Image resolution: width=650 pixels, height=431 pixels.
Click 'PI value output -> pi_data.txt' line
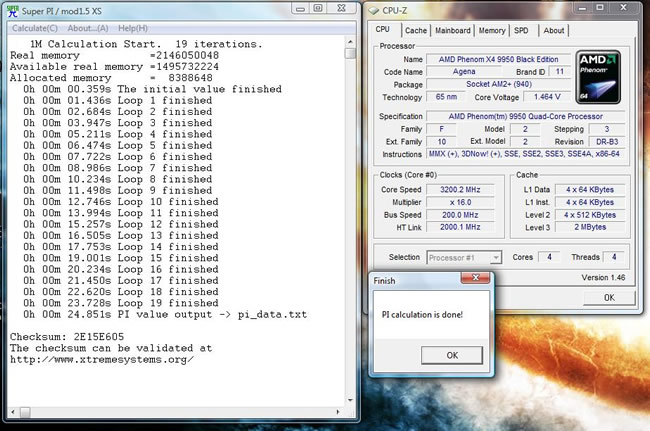165,314
